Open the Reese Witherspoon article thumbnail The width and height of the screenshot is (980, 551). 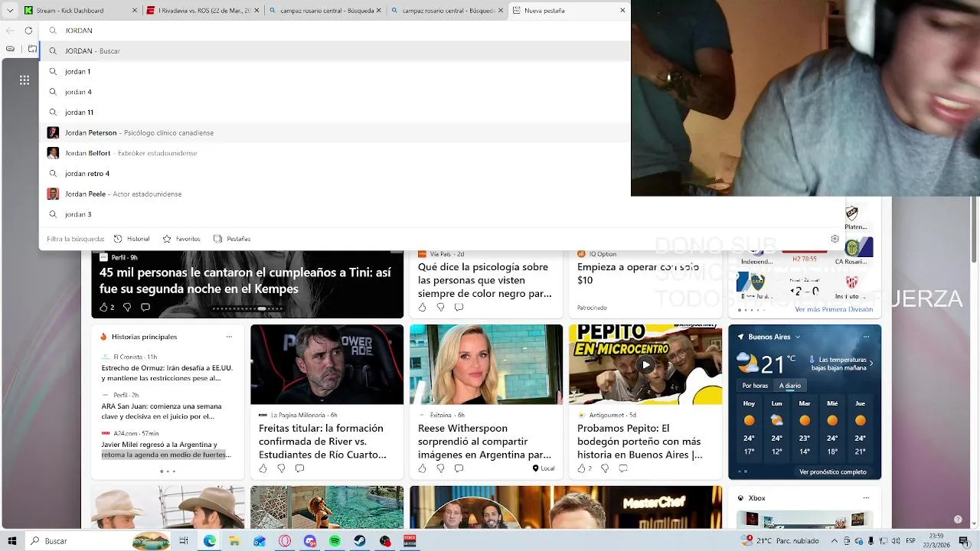[486, 364]
